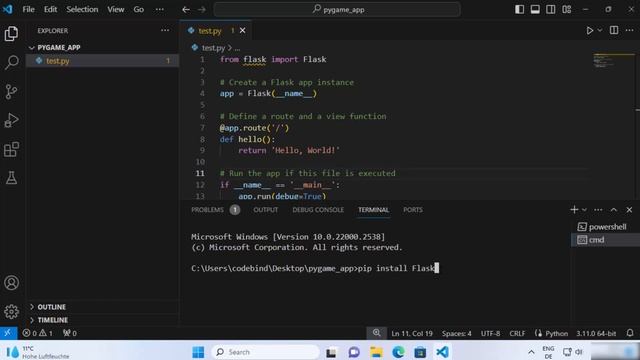Go forward with the navigation arrow
The width and height of the screenshot is (640, 360).
pos(202,9)
